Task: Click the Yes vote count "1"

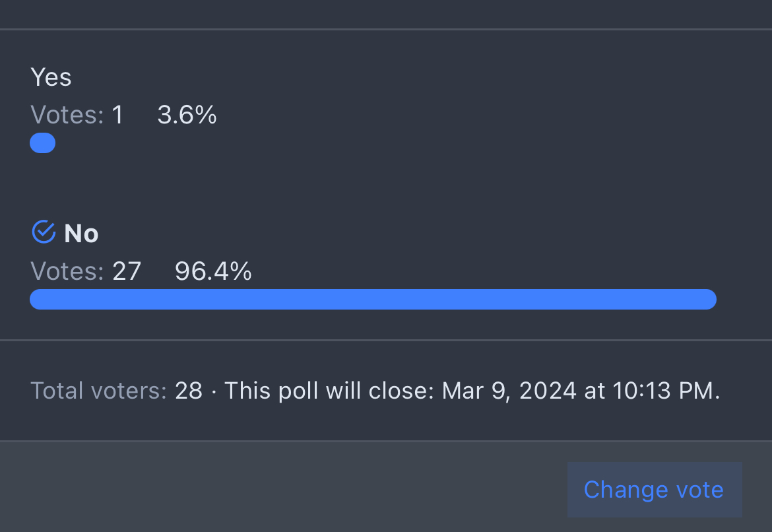Action: (117, 116)
